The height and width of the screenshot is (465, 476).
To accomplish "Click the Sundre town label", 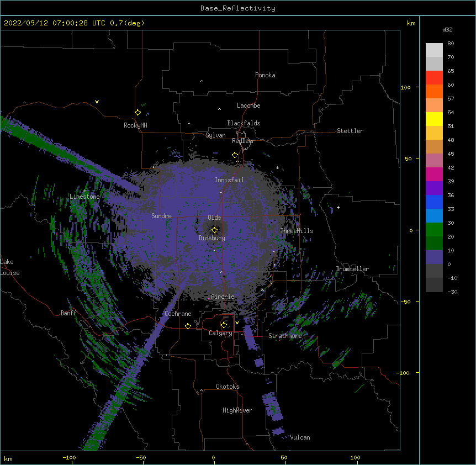I will pos(161,216).
